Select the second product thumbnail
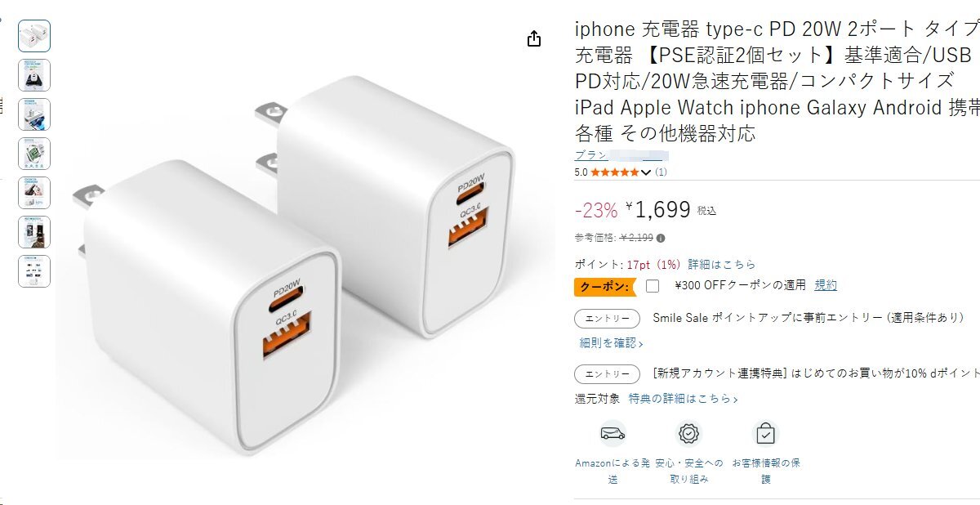This screenshot has width=980, height=505. point(34,75)
